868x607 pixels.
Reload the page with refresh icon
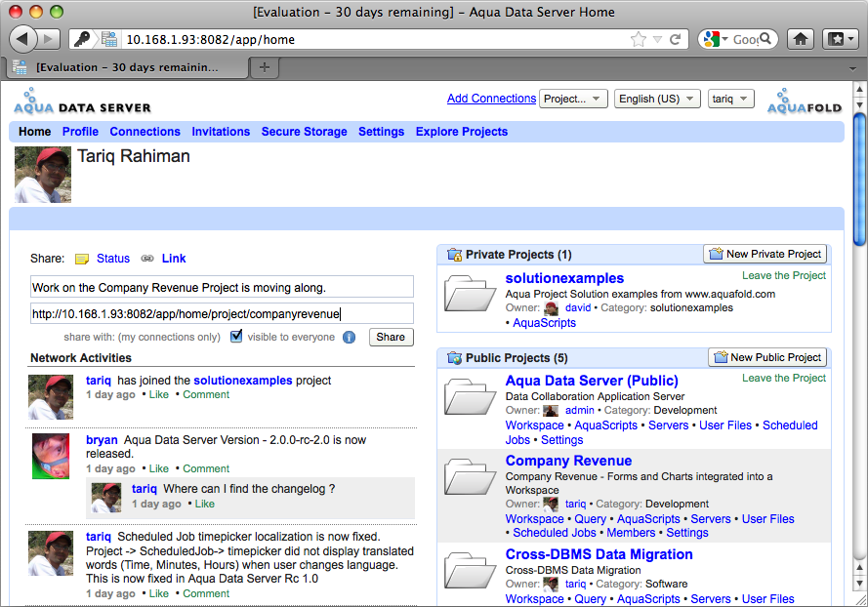(675, 39)
